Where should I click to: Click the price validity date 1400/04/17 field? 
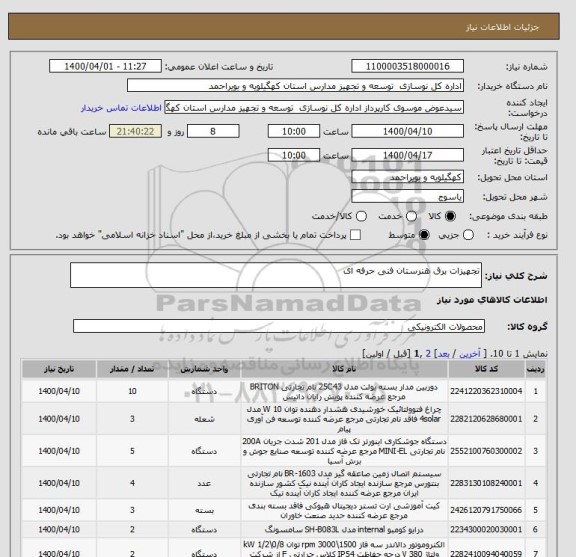pyautogui.click(x=407, y=155)
